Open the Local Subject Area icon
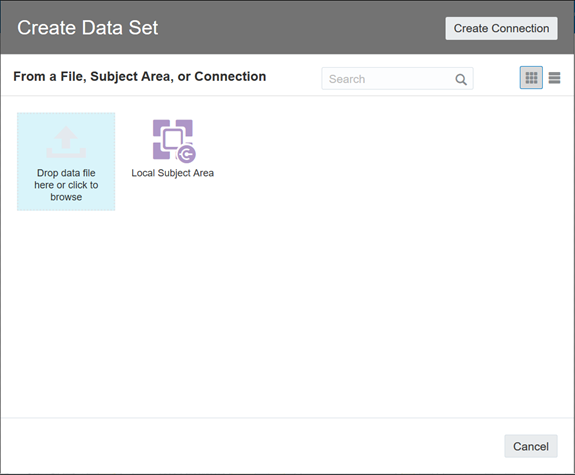 click(x=174, y=141)
